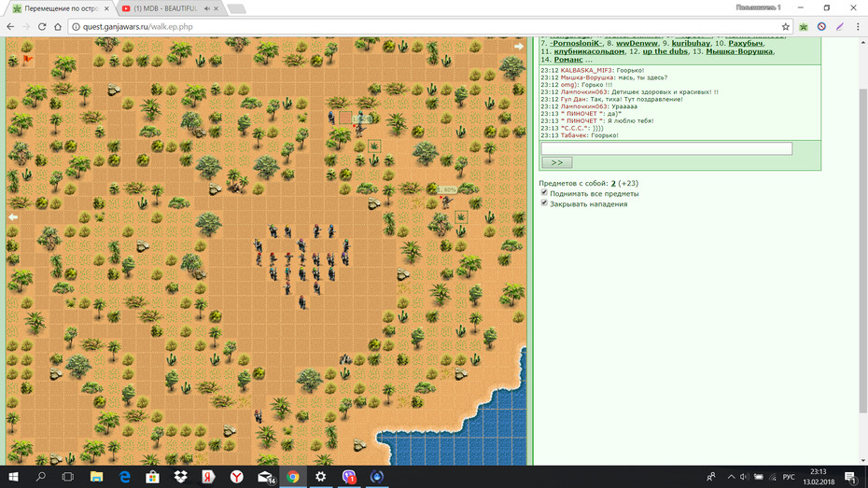This screenshot has height=488, width=868.
Task: Click the purple pen extension icon
Action: [x=840, y=26]
